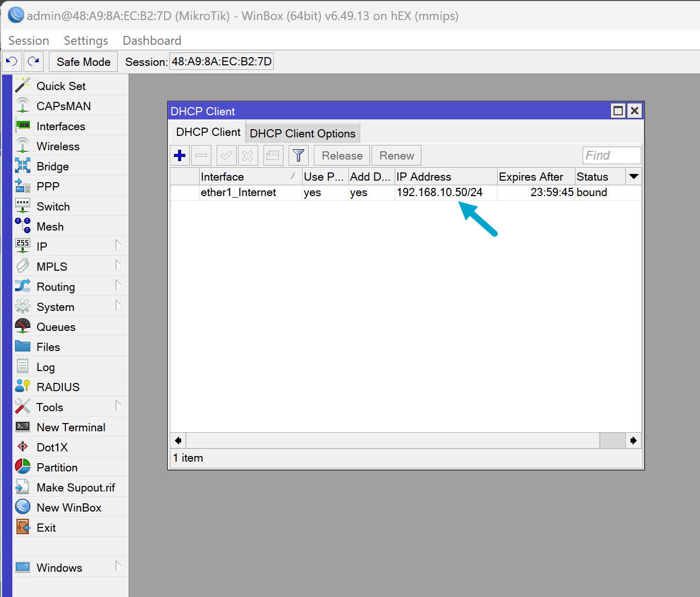Open the Queues window
Viewport: 700px width, 597px height.
[55, 326]
